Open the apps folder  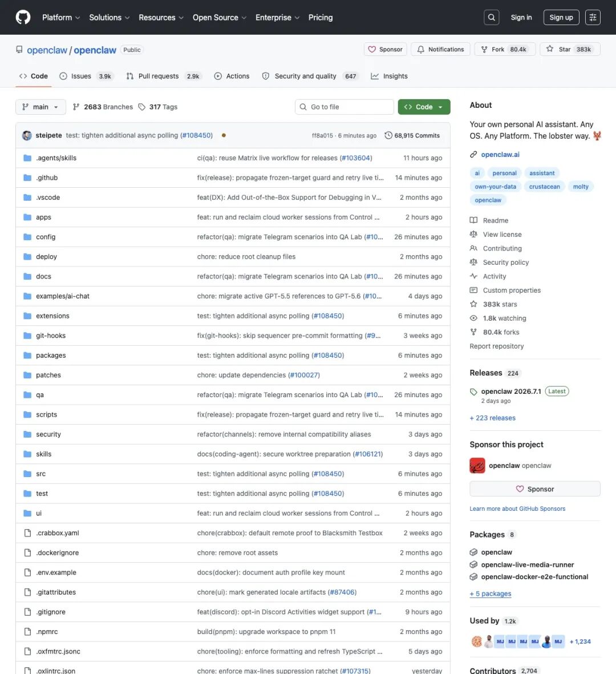[43, 217]
